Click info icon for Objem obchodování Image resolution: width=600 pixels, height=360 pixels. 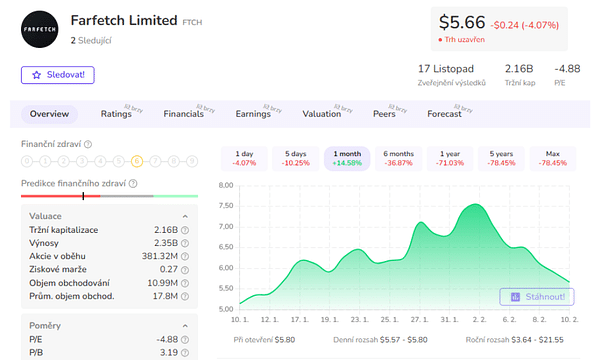(185, 283)
